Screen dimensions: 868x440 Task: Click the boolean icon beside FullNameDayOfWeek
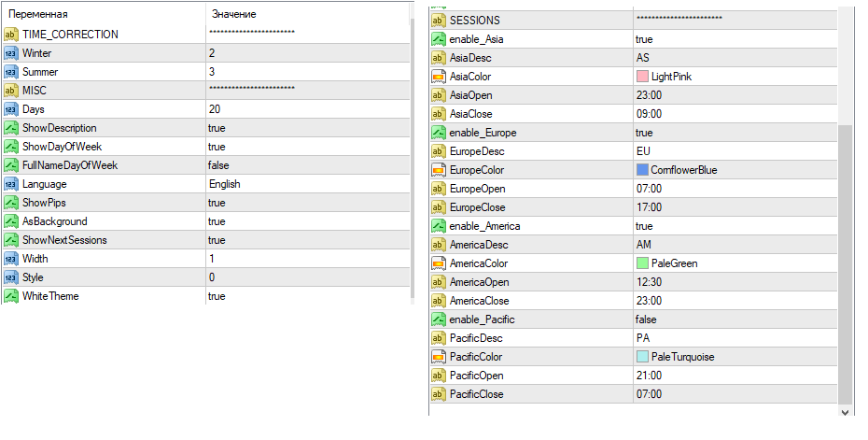(x=10, y=165)
